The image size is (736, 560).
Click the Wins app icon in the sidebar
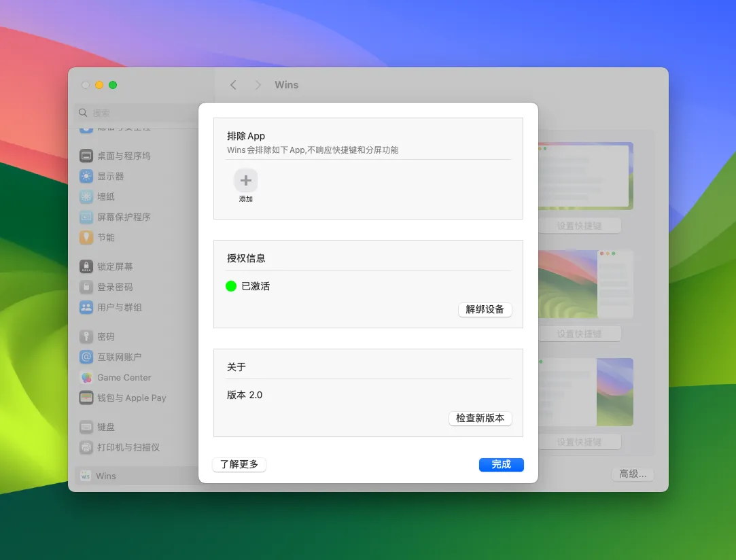86,476
